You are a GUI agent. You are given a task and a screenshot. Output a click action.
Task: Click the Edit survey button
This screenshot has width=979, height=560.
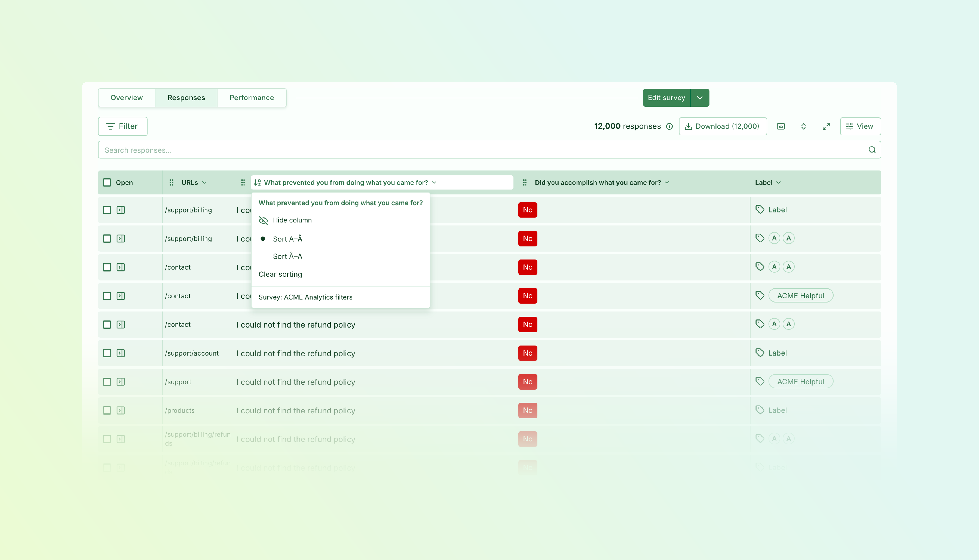tap(666, 98)
